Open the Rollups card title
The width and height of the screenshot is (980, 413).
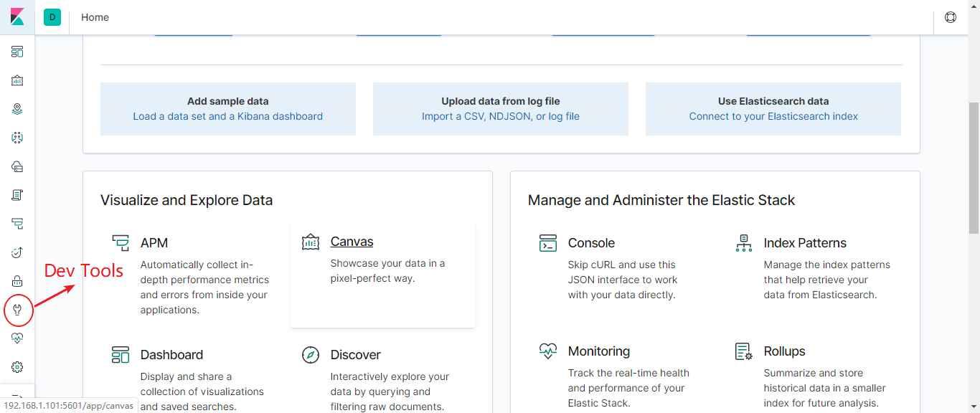784,351
